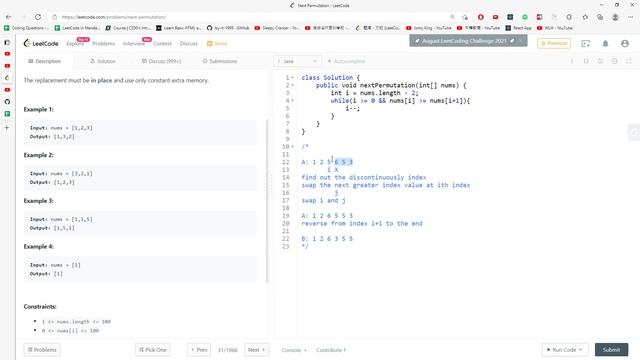This screenshot has width=640, height=360.
Task: Open the Submissions tab
Action: 220,61
